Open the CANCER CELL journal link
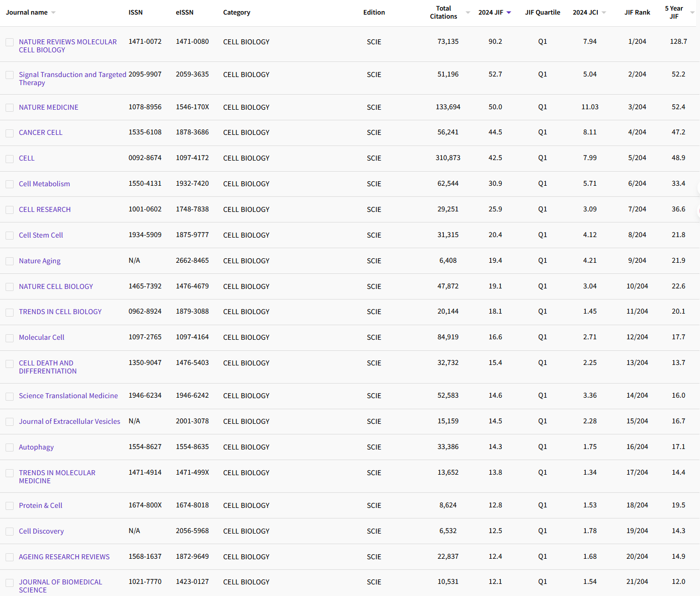 pos(41,132)
